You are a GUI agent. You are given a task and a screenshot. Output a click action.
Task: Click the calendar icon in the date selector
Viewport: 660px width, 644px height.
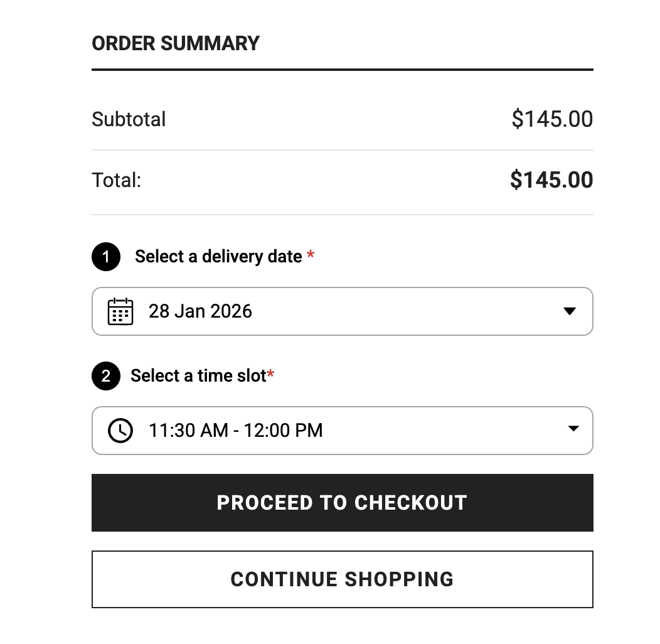[121, 311]
